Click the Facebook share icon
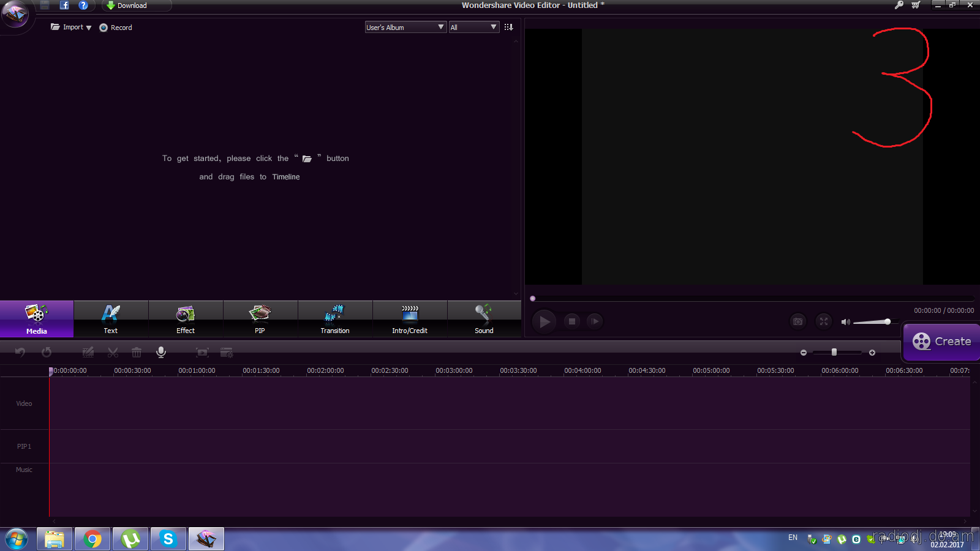 [x=64, y=5]
